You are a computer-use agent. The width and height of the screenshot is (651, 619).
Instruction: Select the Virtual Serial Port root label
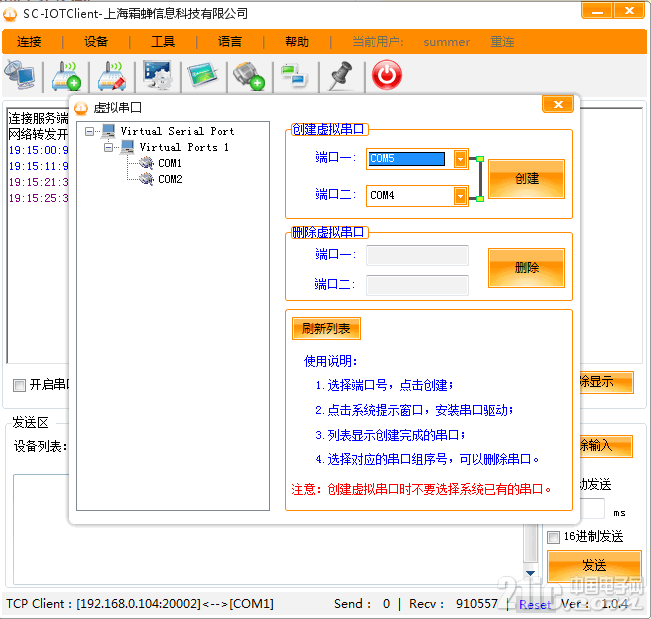pyautogui.click(x=177, y=131)
